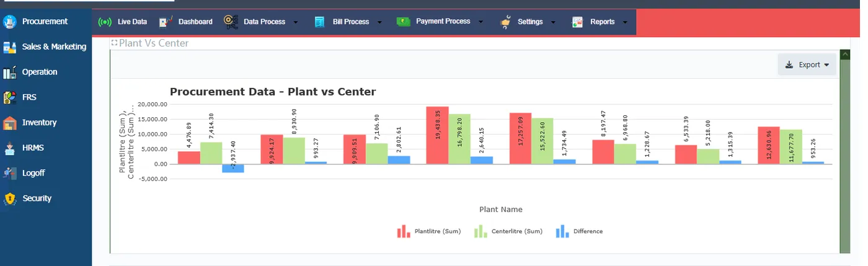Click the green bar labeled 7,414.30

[x=211, y=153]
